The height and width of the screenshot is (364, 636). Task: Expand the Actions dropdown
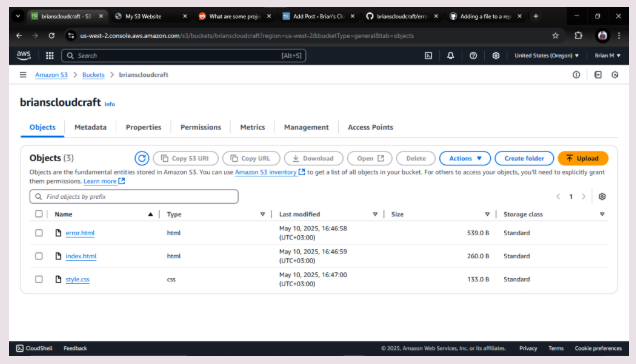pyautogui.click(x=465, y=158)
